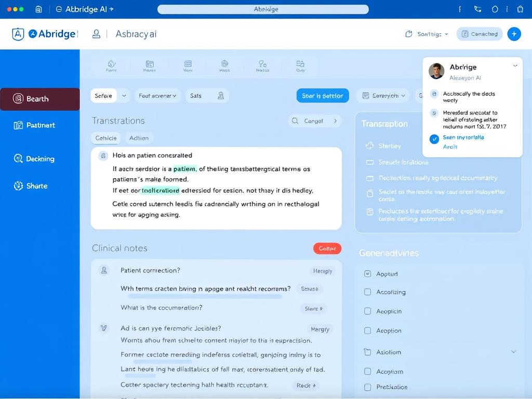Select the second toolbar icon with the list panel
This screenshot has height=399, width=532.
coord(150,66)
